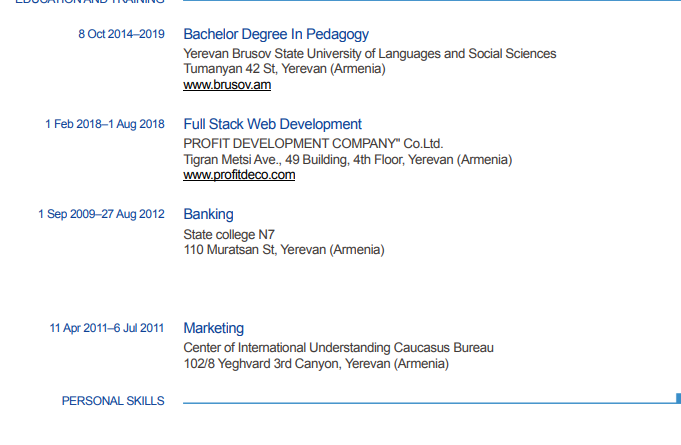Click the 11 Apr 2011–6 Jul 2011 date
The height and width of the screenshot is (445, 681).
click(x=107, y=328)
